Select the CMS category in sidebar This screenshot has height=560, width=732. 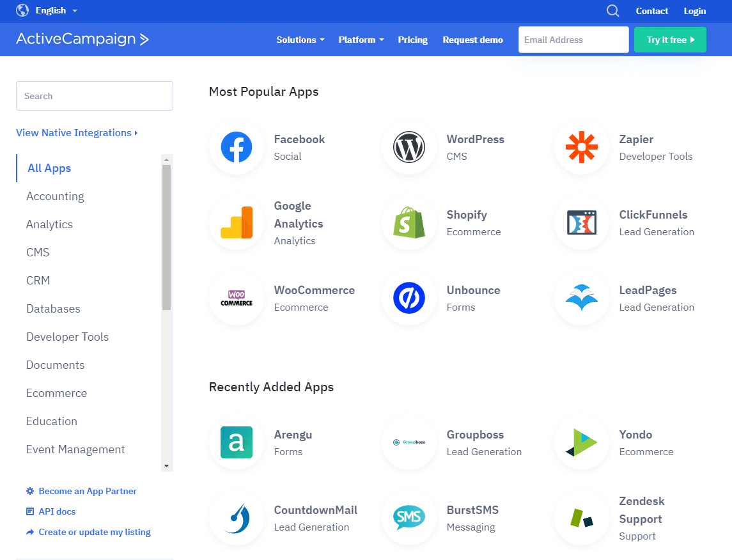point(38,253)
